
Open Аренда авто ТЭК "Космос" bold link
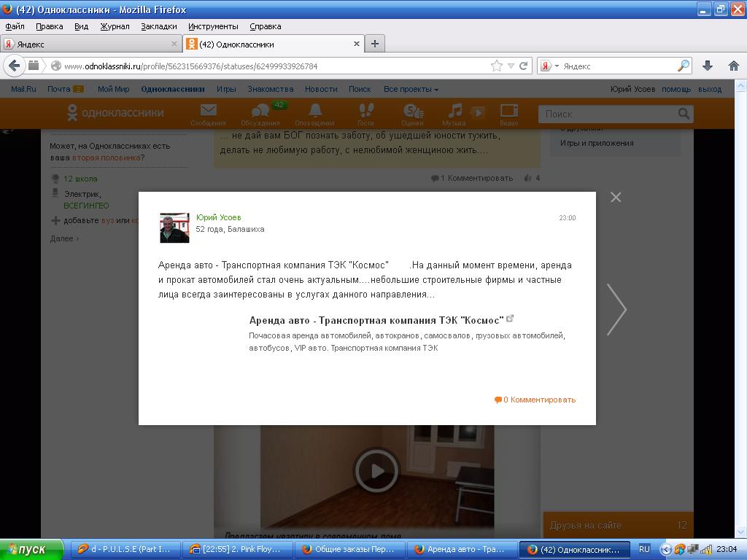(x=376, y=320)
